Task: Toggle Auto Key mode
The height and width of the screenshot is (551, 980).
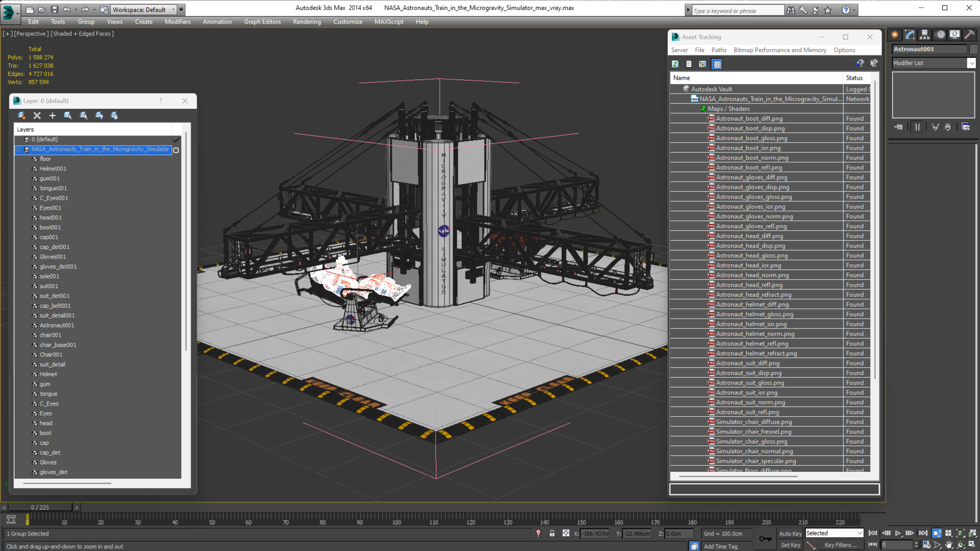Action: [x=790, y=533]
